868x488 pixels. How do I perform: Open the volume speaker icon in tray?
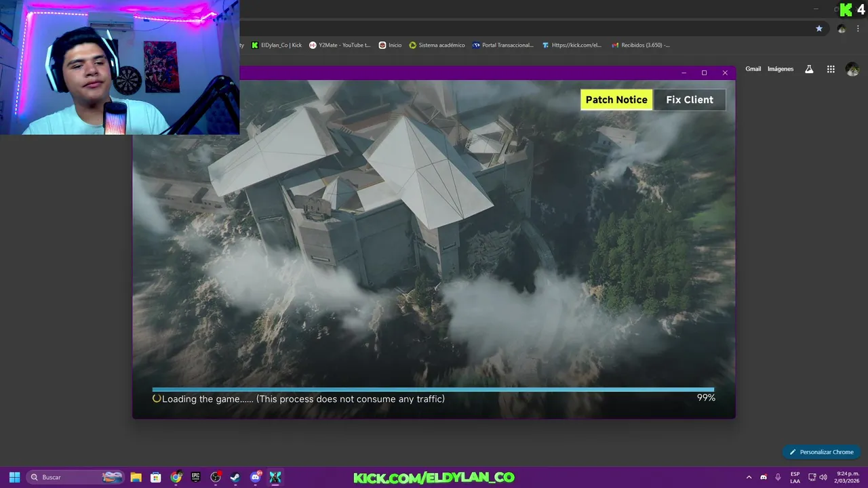[823, 477]
